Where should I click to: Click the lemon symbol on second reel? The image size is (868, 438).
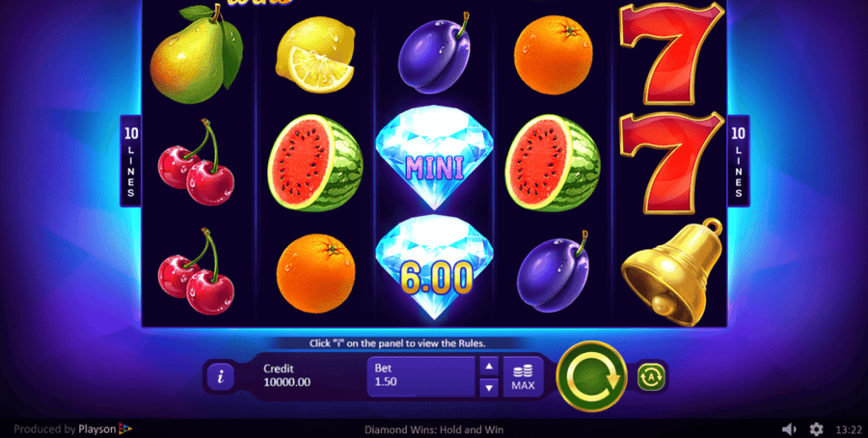tap(315, 54)
